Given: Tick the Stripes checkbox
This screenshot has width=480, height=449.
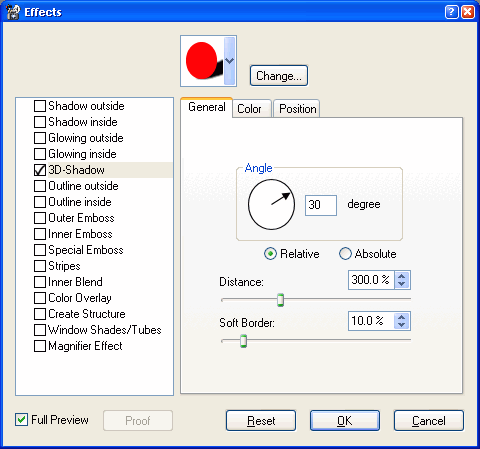Looking at the screenshot, I should [x=40, y=266].
